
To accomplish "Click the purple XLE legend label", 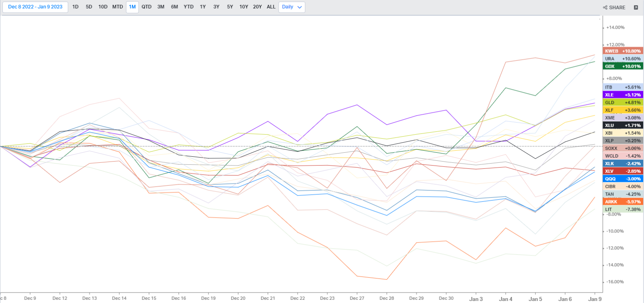I will pos(623,95).
